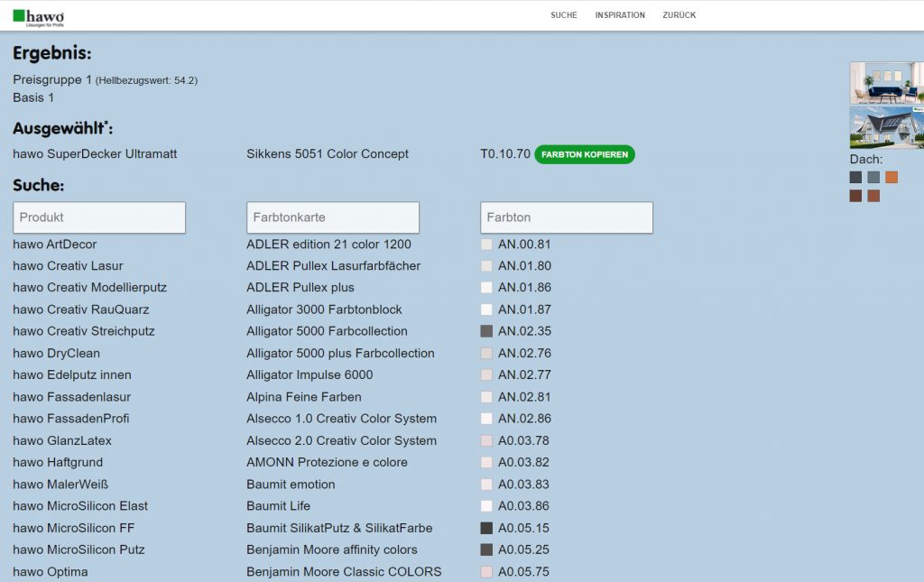924x582 pixels.
Task: Click ZURÜCK in the top navigation
Action: [679, 15]
